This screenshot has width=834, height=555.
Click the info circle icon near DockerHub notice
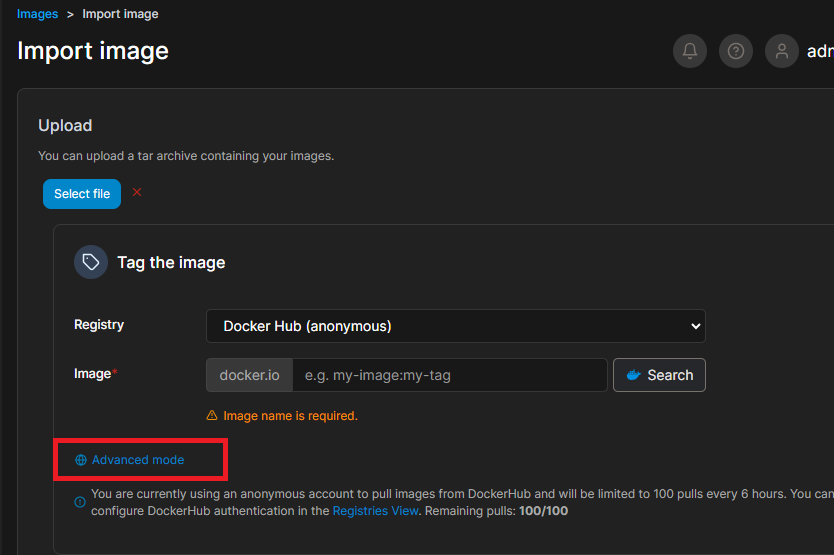point(80,502)
